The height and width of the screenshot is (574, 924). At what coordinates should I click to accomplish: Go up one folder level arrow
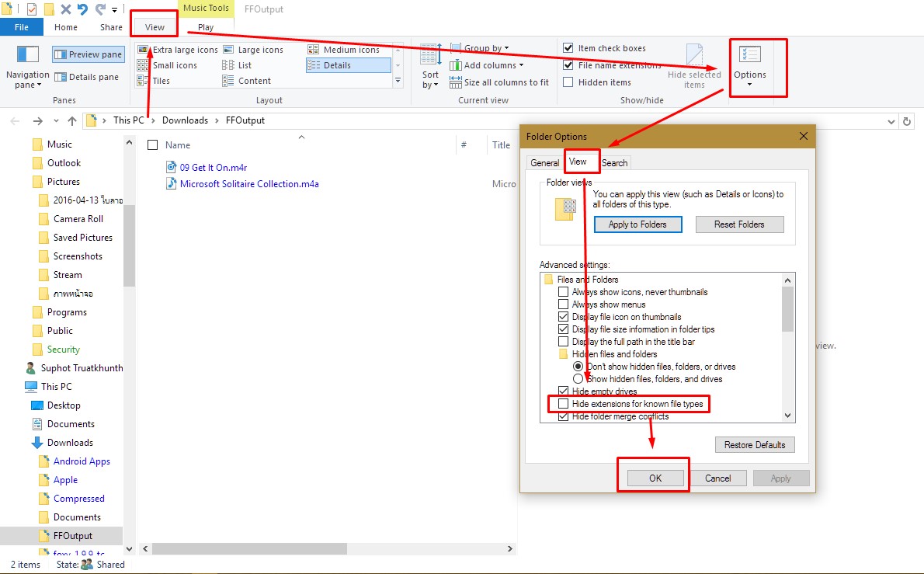(x=72, y=121)
